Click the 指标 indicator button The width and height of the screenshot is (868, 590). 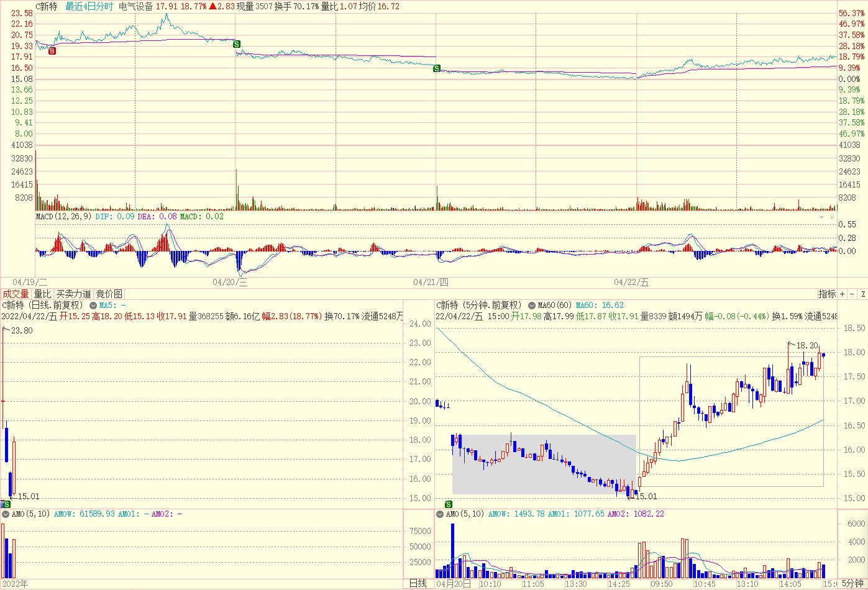pyautogui.click(x=827, y=294)
